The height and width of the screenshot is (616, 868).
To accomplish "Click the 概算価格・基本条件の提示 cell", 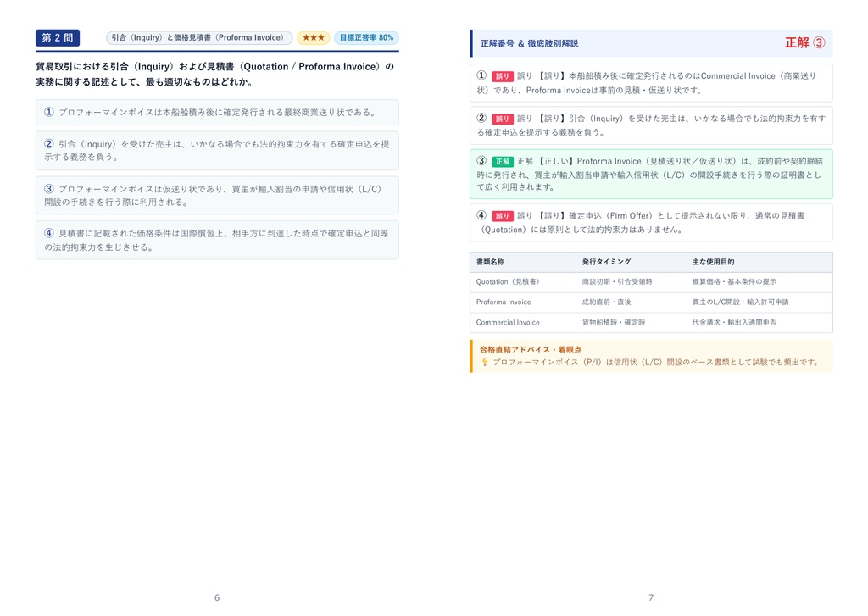I will (x=734, y=281).
